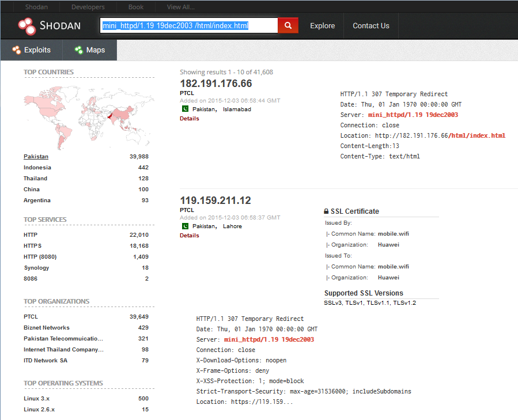
Task: Open the Shodan top menu item
Action: pyautogui.click(x=36, y=7)
